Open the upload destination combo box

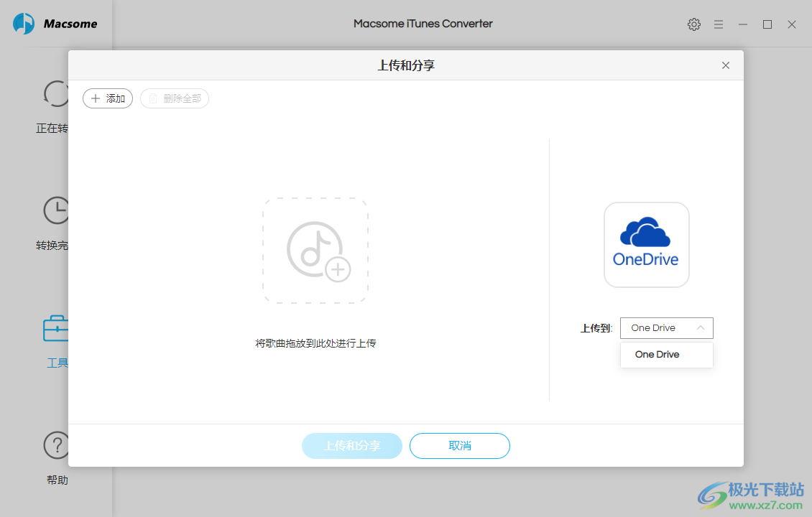tap(666, 328)
